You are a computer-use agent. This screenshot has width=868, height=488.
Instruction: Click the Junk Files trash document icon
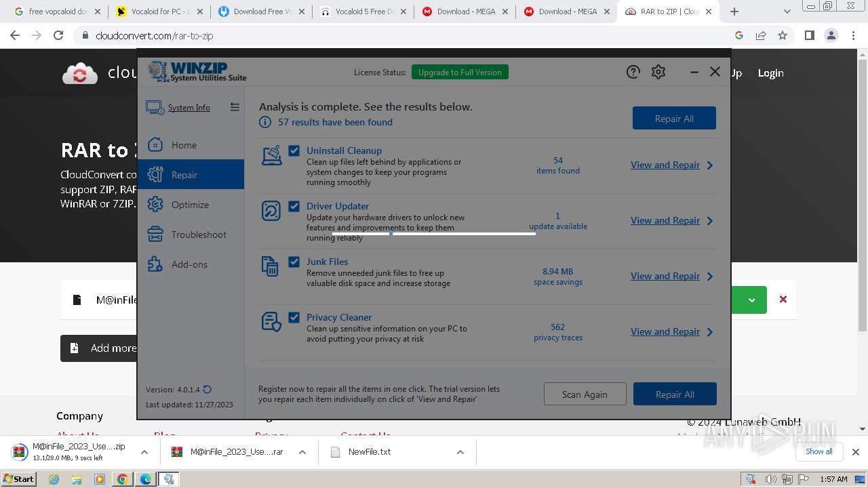tap(270, 266)
